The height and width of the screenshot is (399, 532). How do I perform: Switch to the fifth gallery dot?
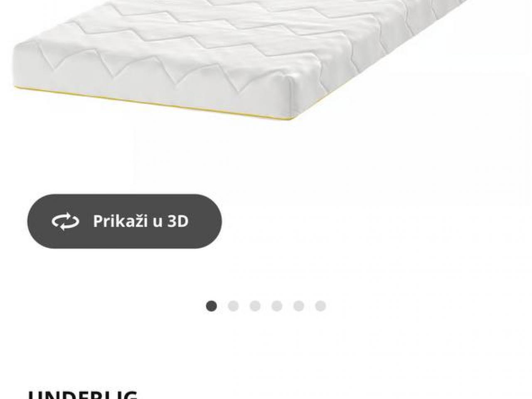pyautogui.click(x=298, y=306)
